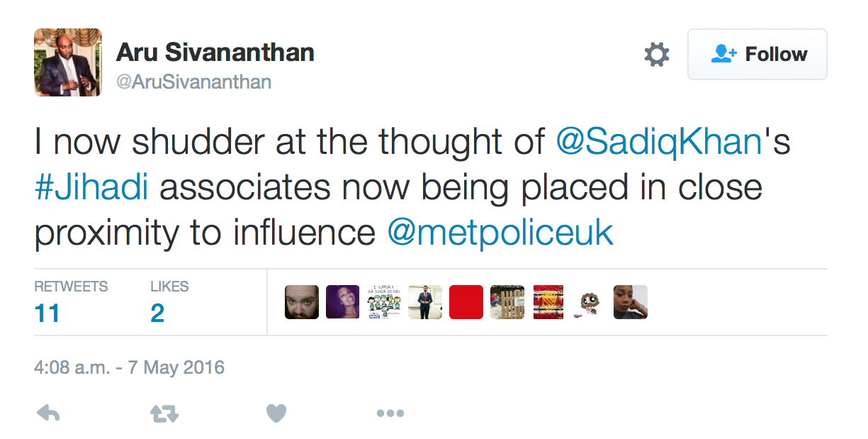Image resolution: width=868 pixels, height=439 pixels.
Task: Open the junior doctors cartoon avatar
Action: pyautogui.click(x=384, y=302)
